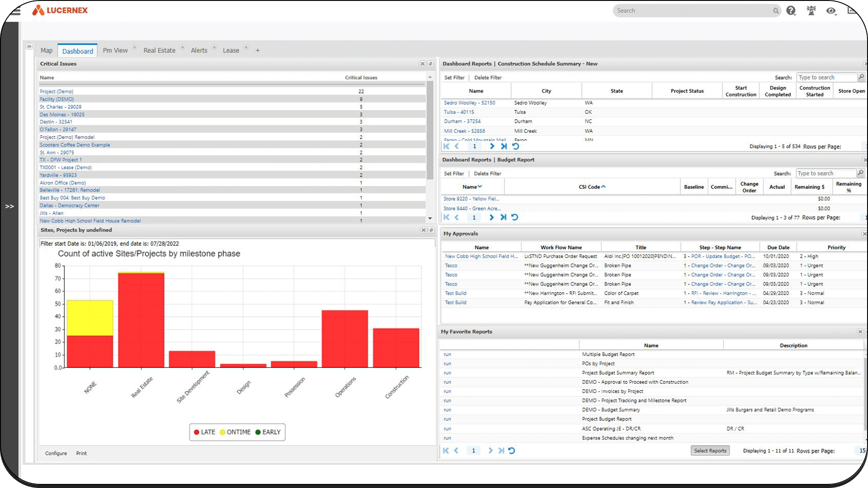Switch to the Alerts tab
This screenshot has width=868, height=488.
199,51
